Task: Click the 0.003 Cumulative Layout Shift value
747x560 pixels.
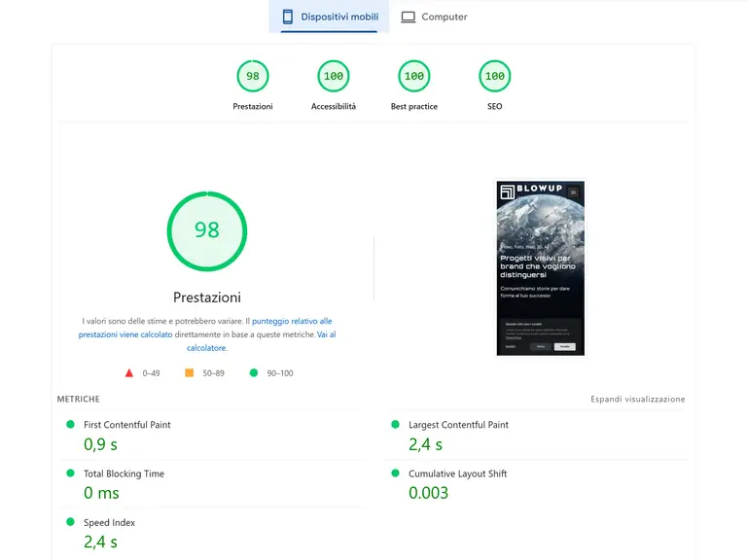Action: [428, 493]
